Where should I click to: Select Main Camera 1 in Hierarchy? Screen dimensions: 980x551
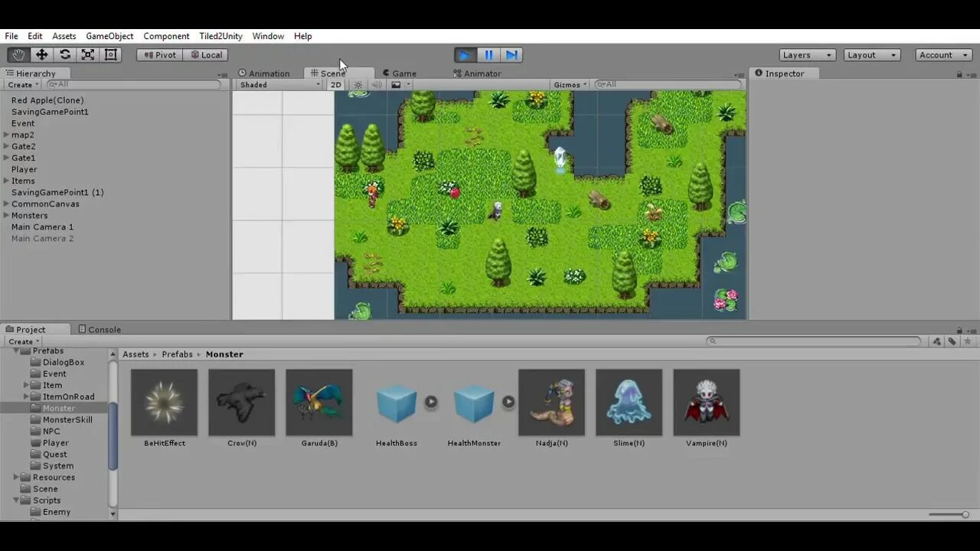[x=42, y=227]
